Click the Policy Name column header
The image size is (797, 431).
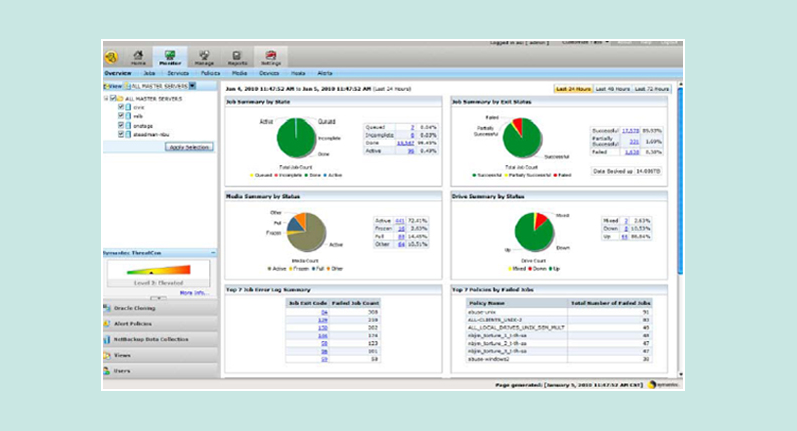coord(516,303)
